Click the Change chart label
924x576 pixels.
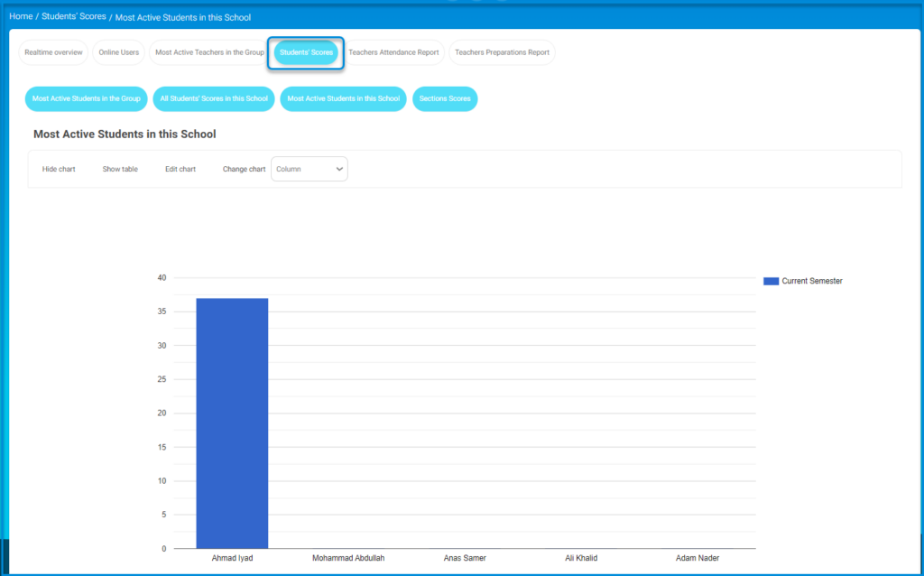pos(244,169)
